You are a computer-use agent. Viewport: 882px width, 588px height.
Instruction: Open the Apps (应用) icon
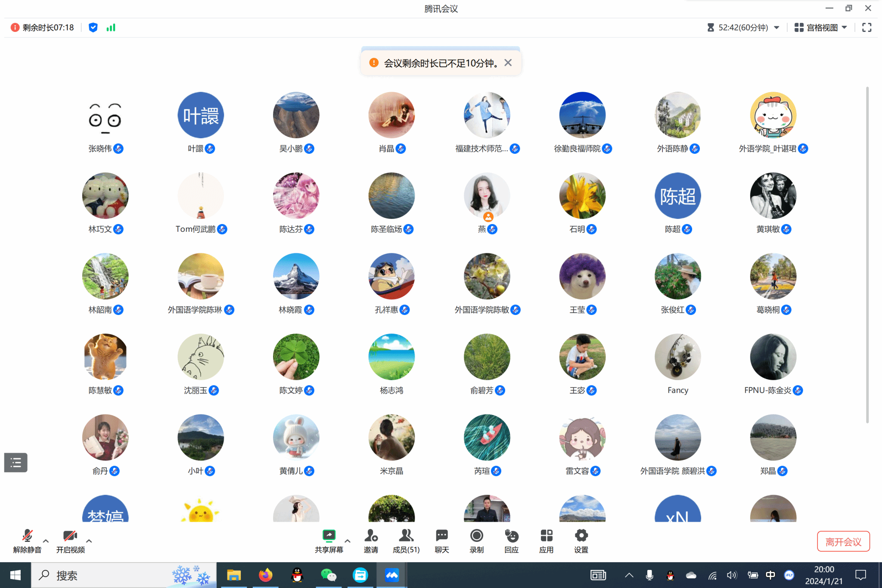[546, 536]
